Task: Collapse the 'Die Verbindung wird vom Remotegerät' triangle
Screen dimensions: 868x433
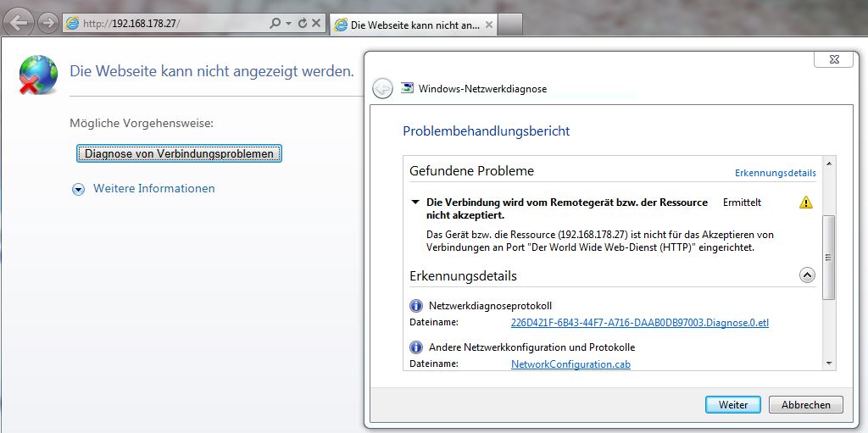Action: (415, 203)
